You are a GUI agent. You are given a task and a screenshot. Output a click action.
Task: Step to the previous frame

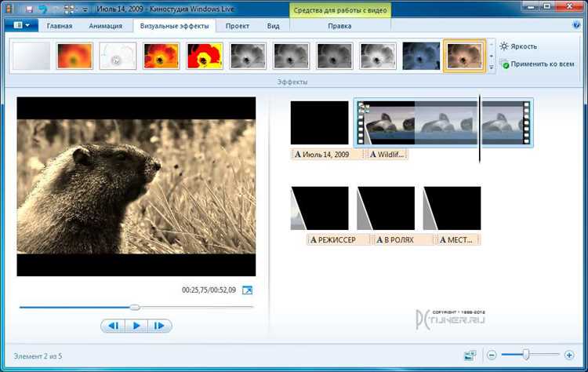[x=113, y=326]
